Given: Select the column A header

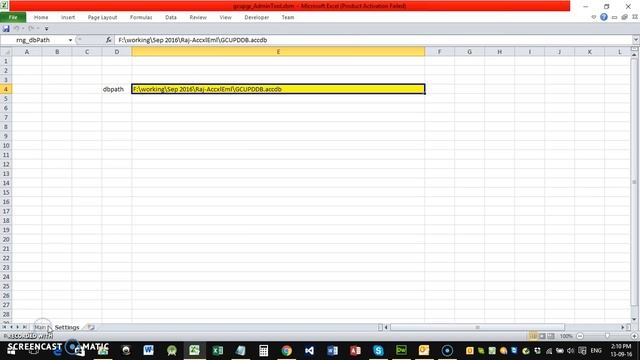Looking at the screenshot, I should click(27, 52).
